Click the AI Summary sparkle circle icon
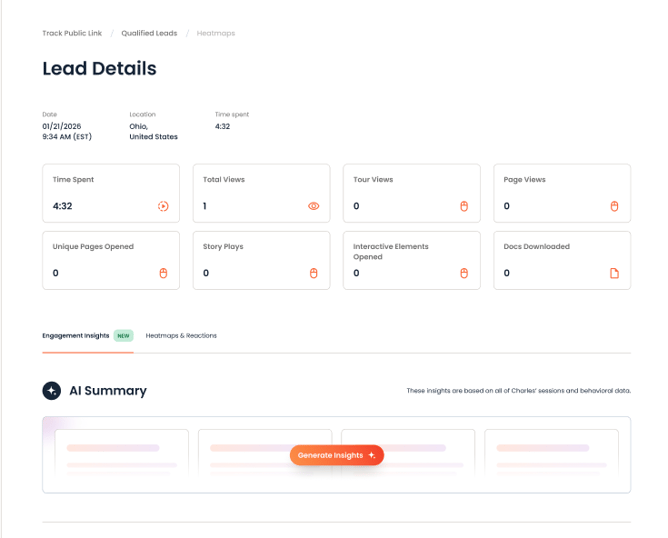The height and width of the screenshot is (538, 668). pyautogui.click(x=52, y=391)
